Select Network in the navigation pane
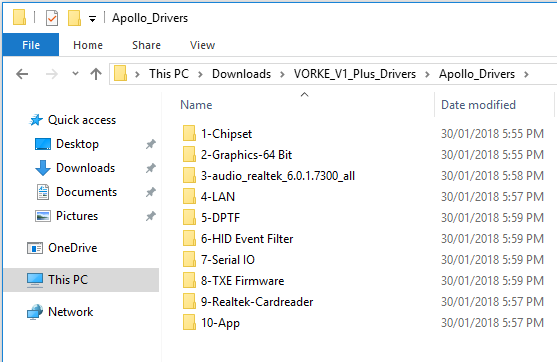557x362 pixels. 71,312
